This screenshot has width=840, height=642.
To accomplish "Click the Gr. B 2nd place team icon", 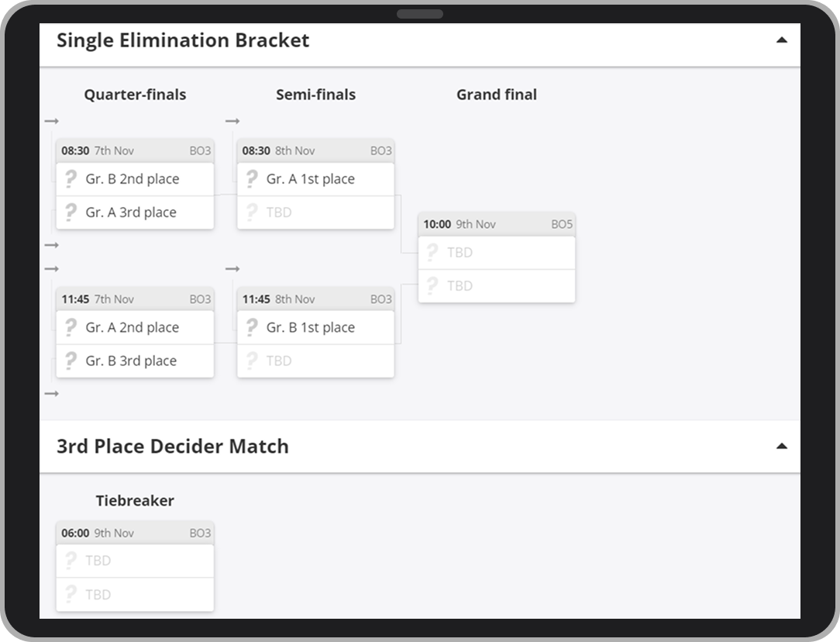I will (71, 179).
